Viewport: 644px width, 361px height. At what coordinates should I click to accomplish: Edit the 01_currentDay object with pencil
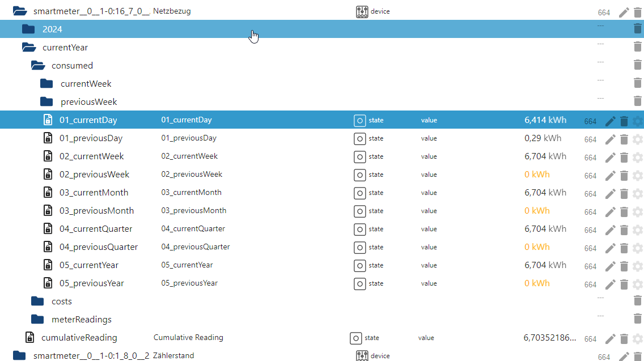coord(611,121)
